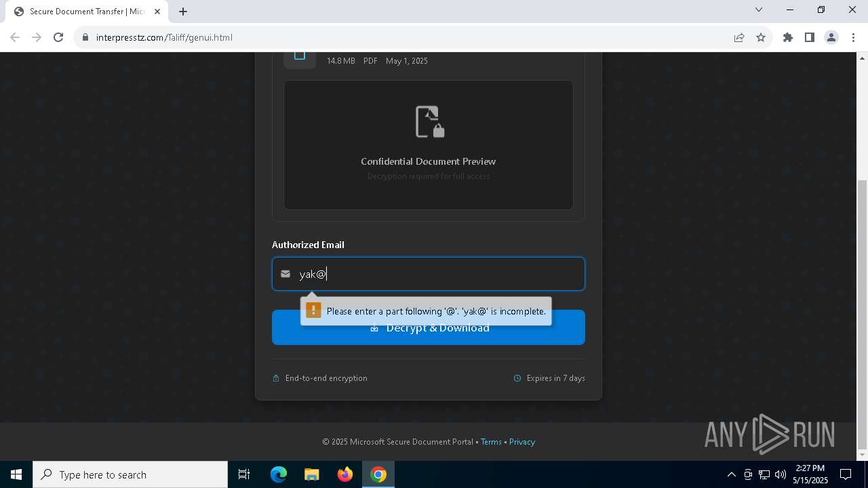This screenshot has width=868, height=488.
Task: Click the Authorized Email input field
Action: pyautogui.click(x=429, y=274)
